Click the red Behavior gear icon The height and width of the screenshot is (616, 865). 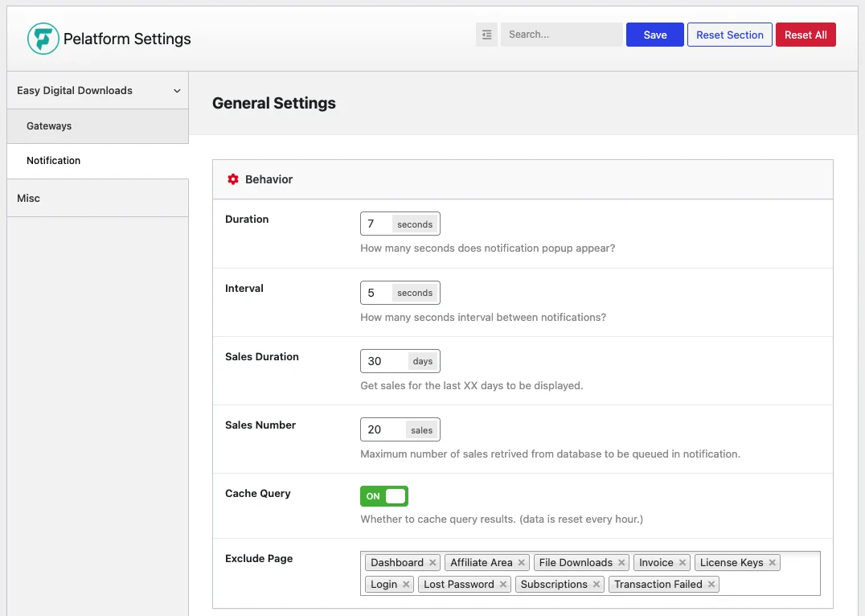point(233,179)
